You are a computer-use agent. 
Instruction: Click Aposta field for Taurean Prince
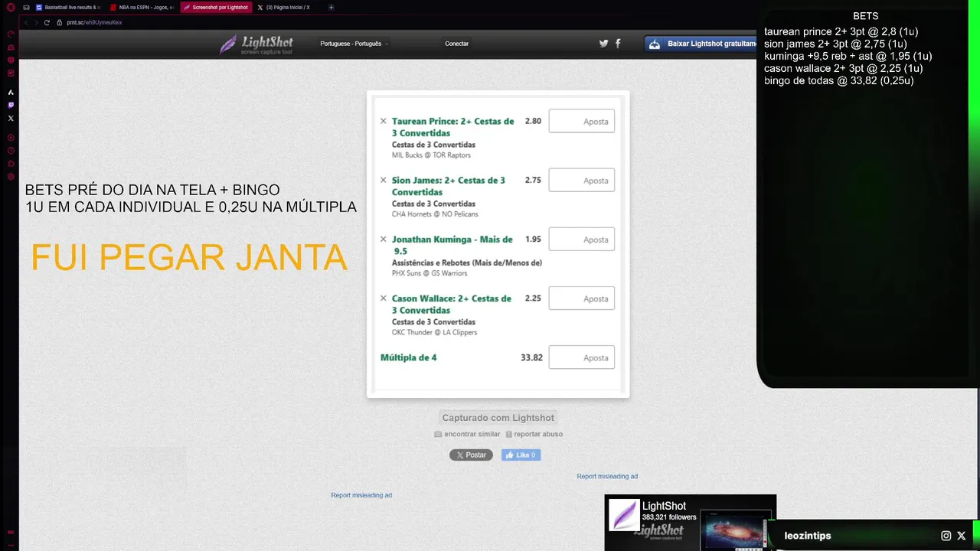(582, 121)
